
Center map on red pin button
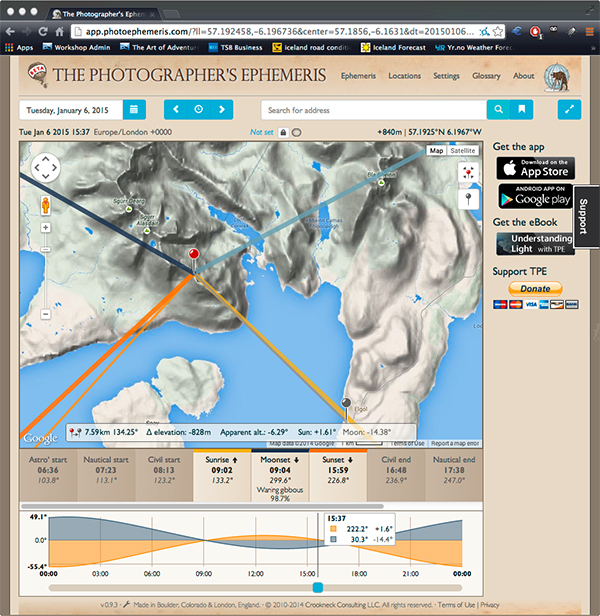tap(468, 172)
